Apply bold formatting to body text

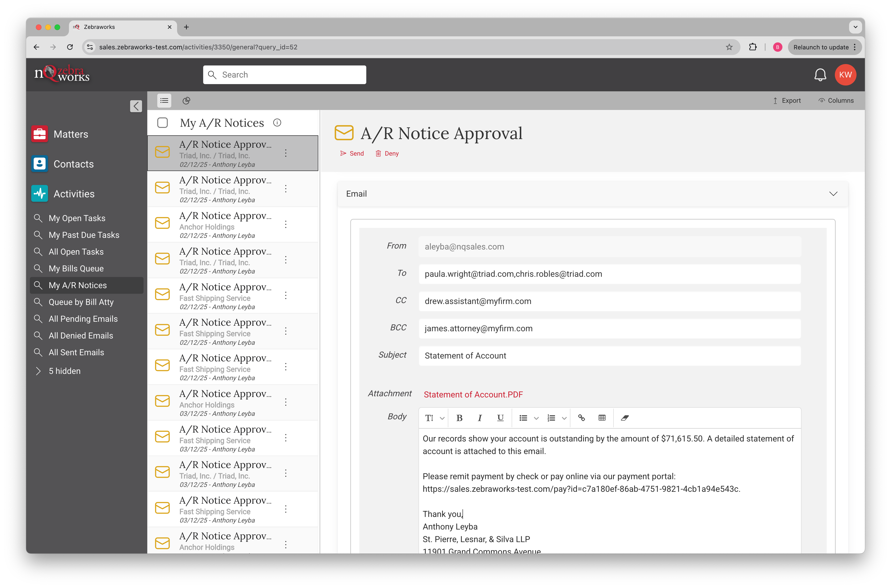[459, 418]
